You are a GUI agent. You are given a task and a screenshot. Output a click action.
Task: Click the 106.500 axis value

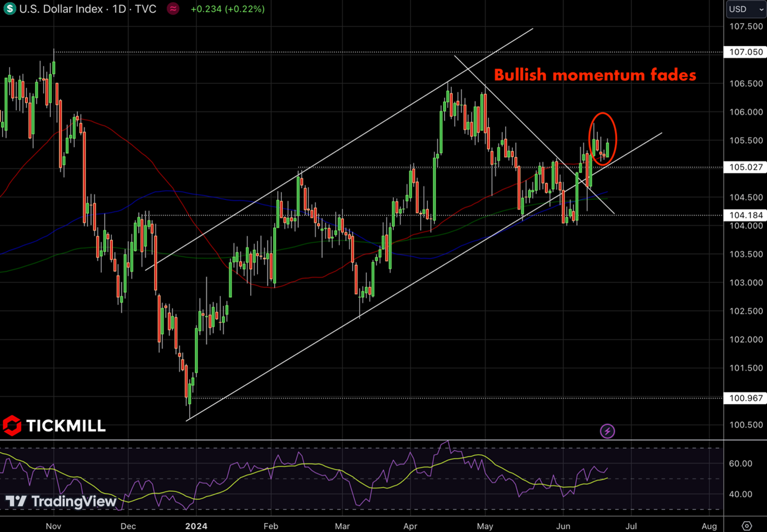click(x=746, y=83)
